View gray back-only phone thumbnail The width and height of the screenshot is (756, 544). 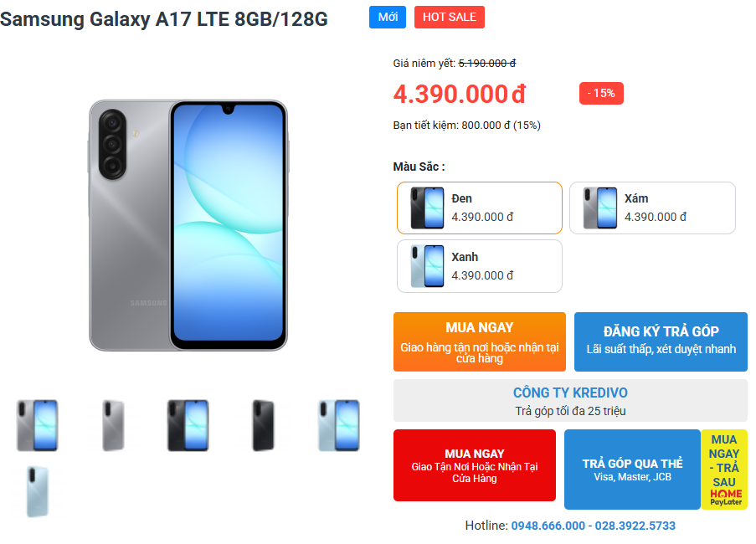[113, 425]
